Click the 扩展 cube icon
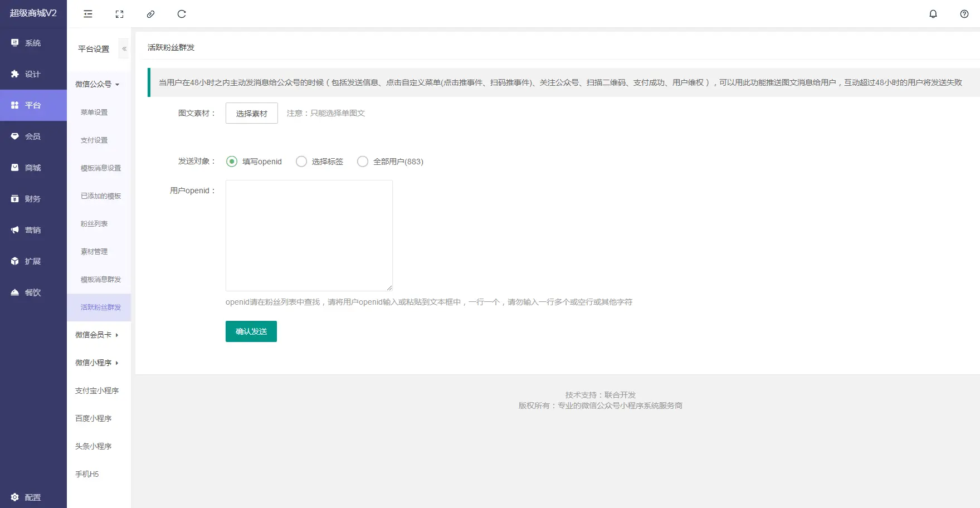980x508 pixels. pyautogui.click(x=15, y=261)
